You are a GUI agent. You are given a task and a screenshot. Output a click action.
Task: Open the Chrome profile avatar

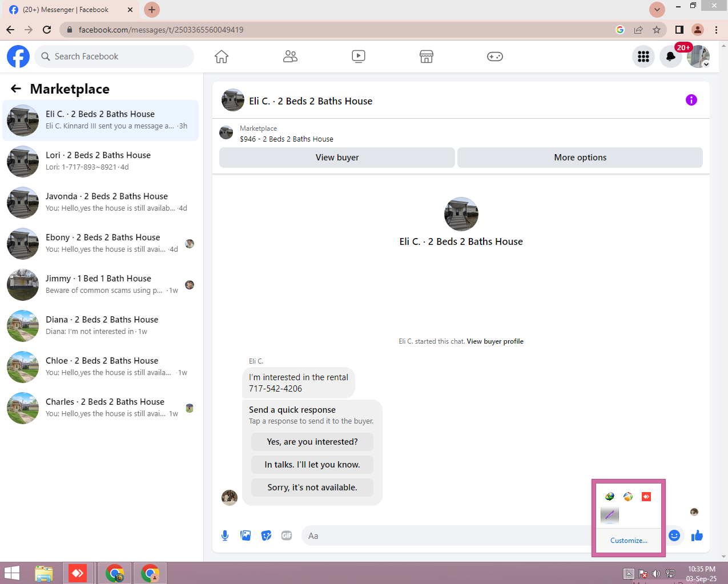698,30
